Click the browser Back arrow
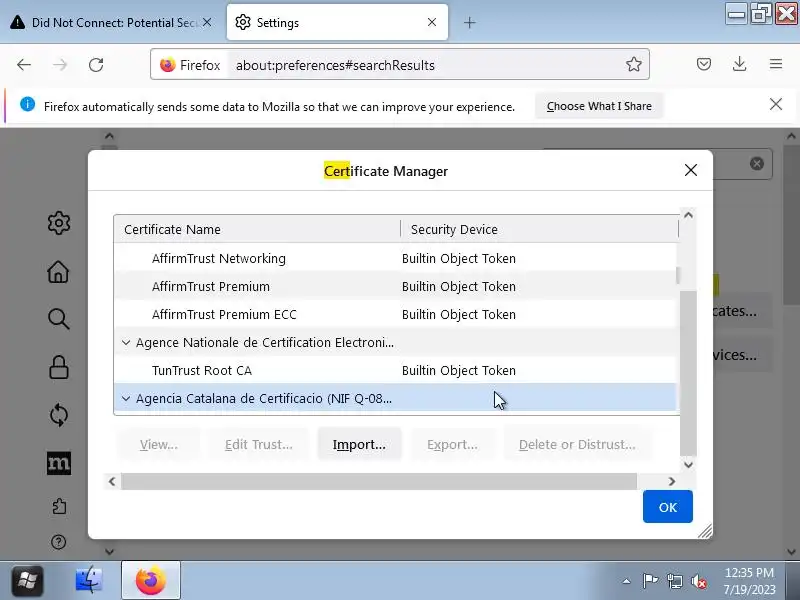Viewport: 800px width, 600px height. (24, 65)
